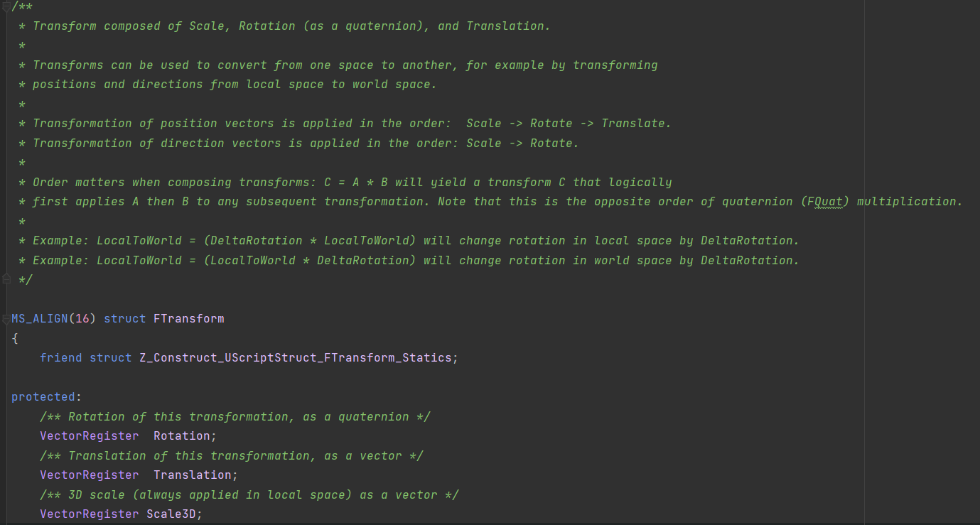Click Z_Construct_UScriptStruct_FTransform_Statics identifier
The image size is (980, 525).
coord(295,358)
